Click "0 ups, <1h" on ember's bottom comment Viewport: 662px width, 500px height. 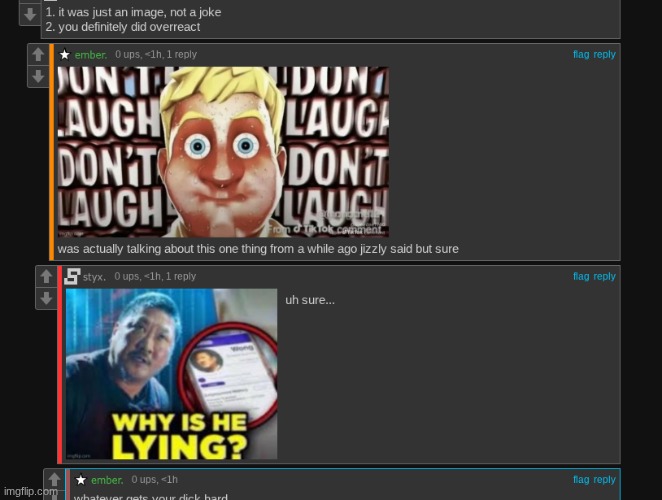(x=155, y=480)
